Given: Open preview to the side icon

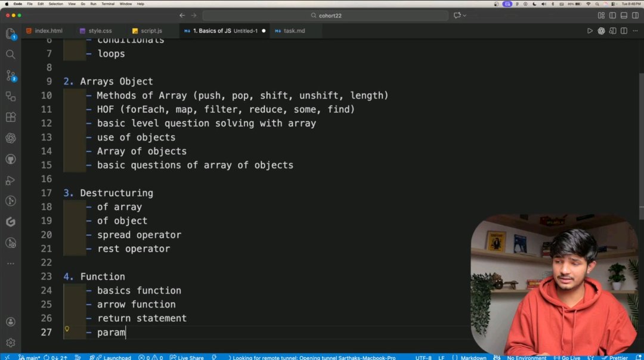Looking at the screenshot, I should click(x=613, y=31).
